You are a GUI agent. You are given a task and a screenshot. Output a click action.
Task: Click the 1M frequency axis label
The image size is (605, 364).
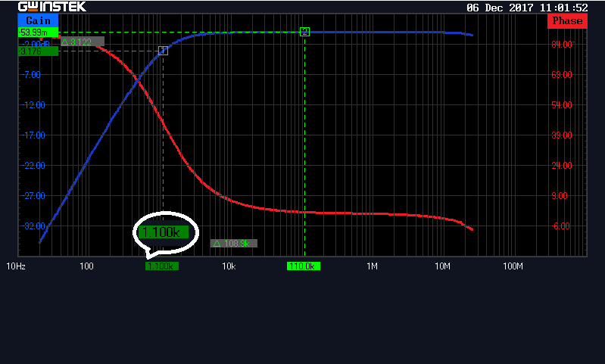pyautogui.click(x=372, y=266)
